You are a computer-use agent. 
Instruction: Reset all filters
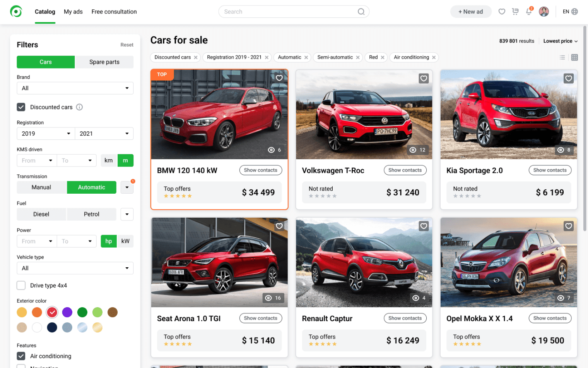pos(127,45)
